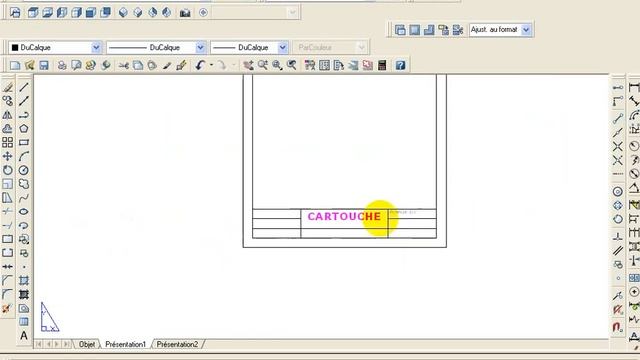The width and height of the screenshot is (640, 360).
Task: Open the undo history dropdown arrow
Action: (211, 65)
